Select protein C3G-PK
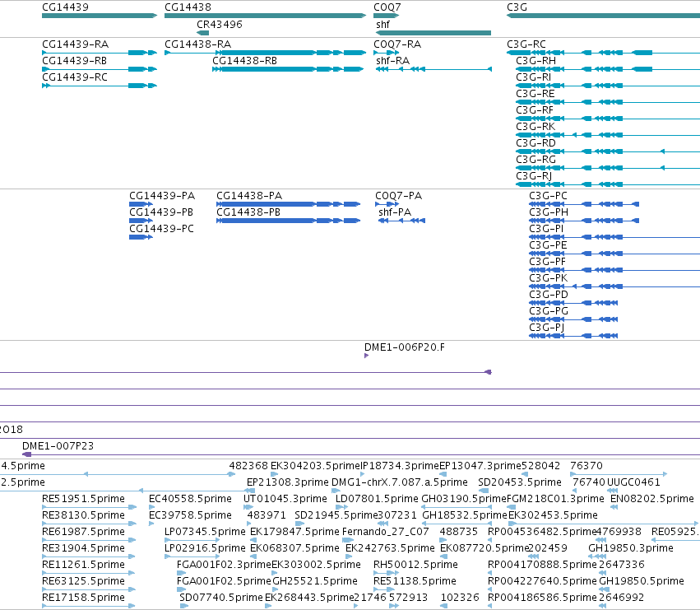 point(549,278)
